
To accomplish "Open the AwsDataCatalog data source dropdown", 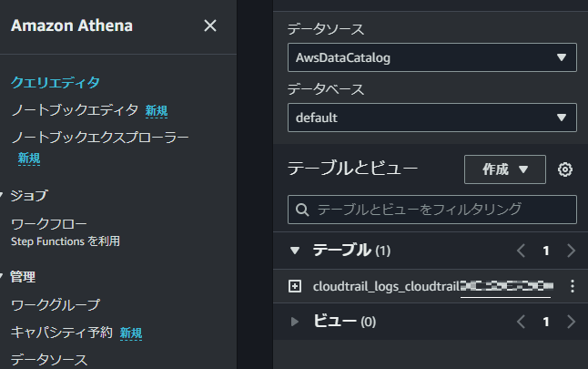I will [x=432, y=57].
